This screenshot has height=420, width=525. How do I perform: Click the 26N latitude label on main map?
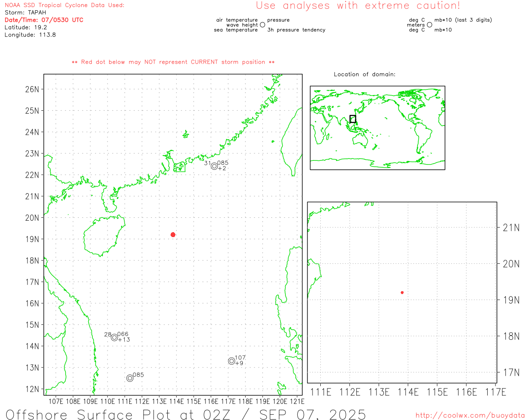pyautogui.click(x=32, y=89)
